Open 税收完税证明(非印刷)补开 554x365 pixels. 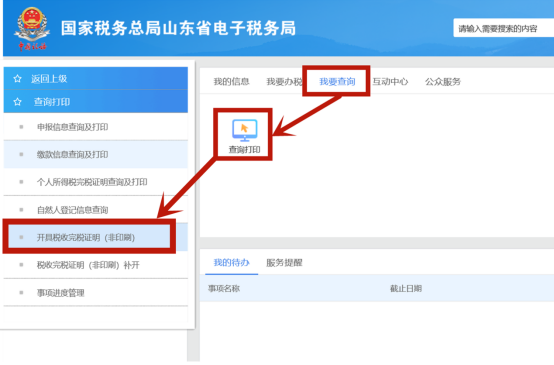click(96, 265)
